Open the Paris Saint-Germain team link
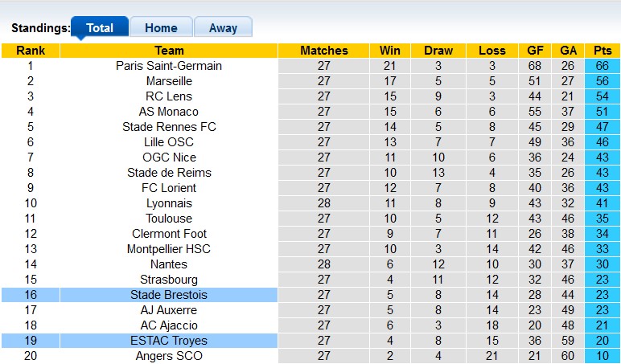621x364 pixels. 169,66
